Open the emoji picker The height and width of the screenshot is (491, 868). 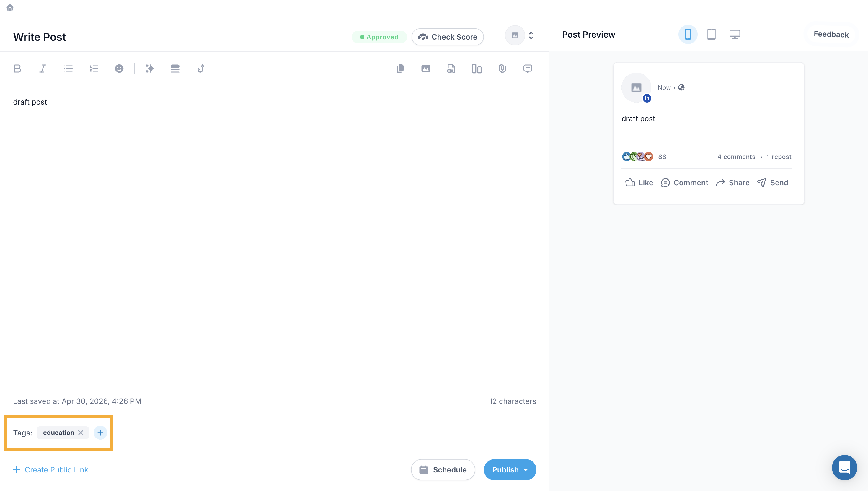click(119, 69)
